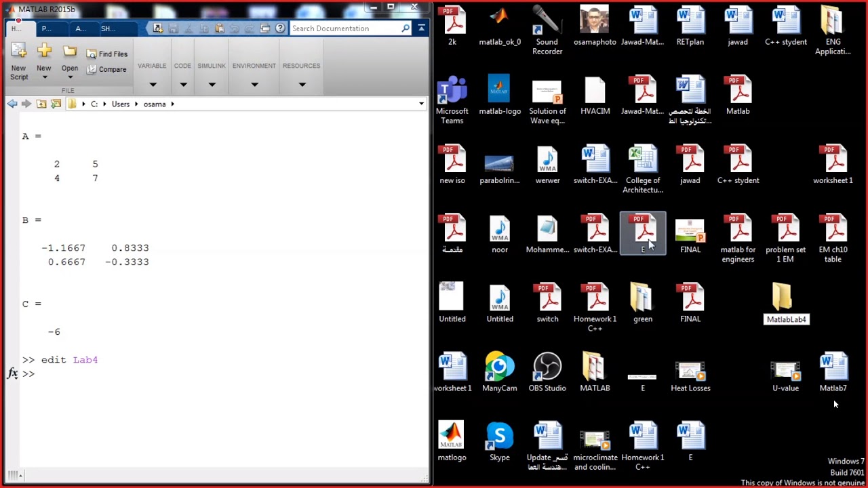Viewport: 868px width, 488px height.
Task: Click the fx function browser icon
Action: pos(12,373)
